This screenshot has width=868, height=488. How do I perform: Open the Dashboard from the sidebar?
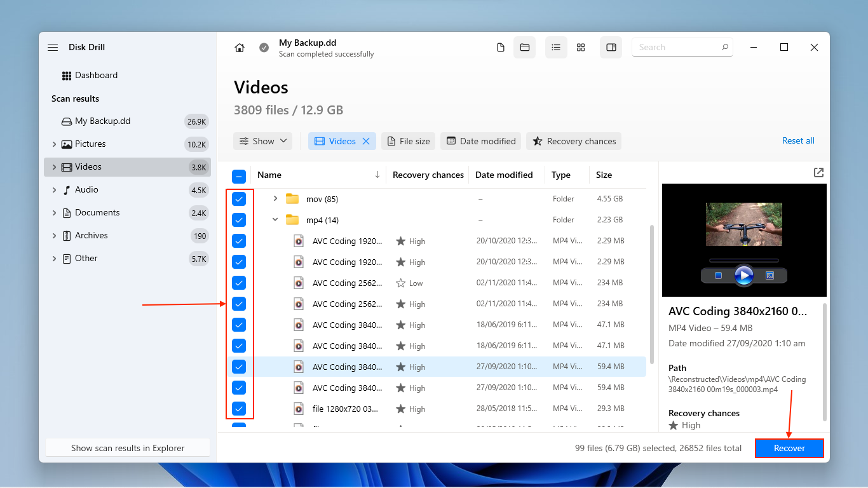tap(97, 75)
